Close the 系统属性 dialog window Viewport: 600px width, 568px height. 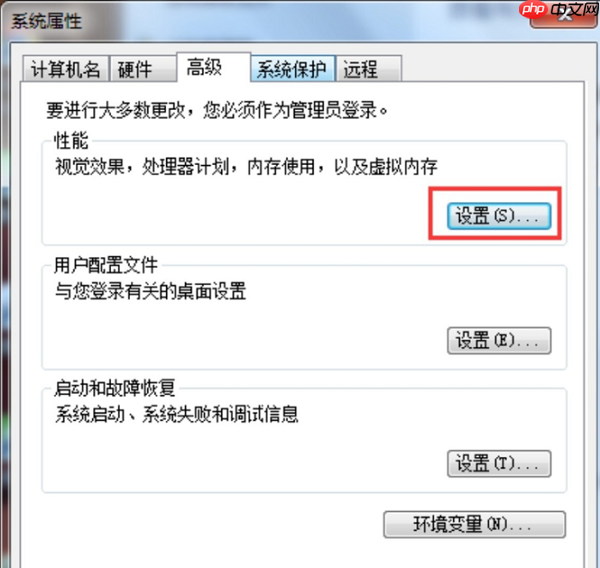click(564, 17)
